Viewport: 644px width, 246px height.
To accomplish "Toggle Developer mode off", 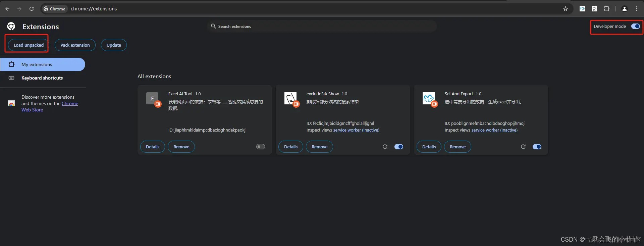I will click(636, 26).
